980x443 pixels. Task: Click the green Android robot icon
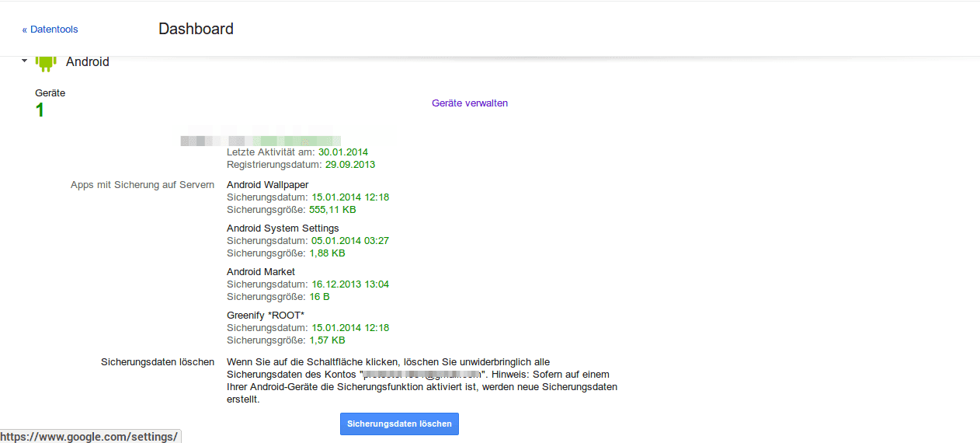47,62
